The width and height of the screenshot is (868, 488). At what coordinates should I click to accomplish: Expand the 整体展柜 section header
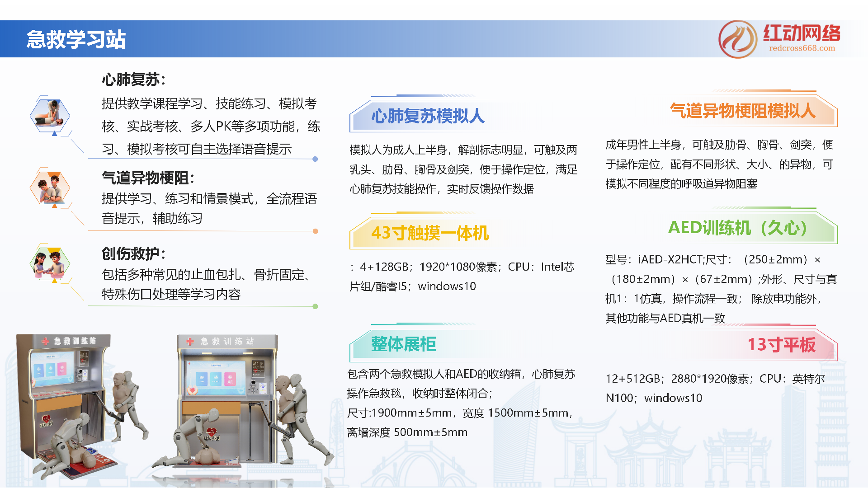tap(405, 344)
